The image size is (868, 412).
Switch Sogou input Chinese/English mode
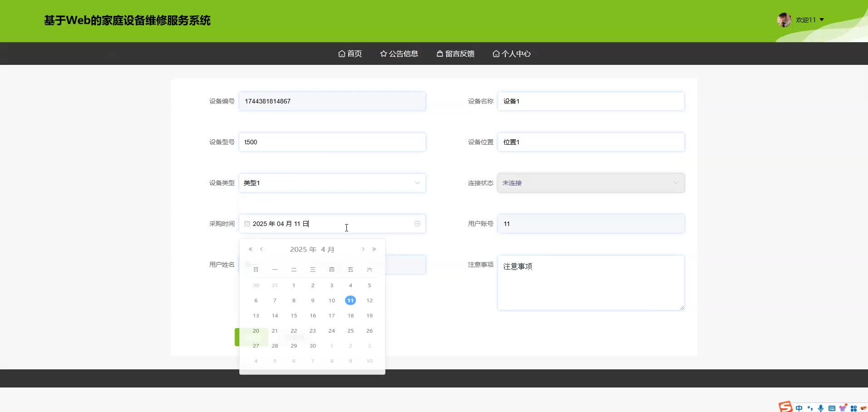tap(799, 408)
